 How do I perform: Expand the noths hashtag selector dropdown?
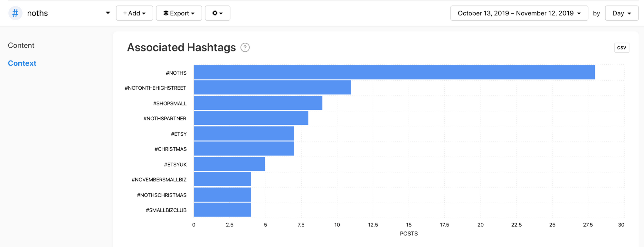coord(108,13)
